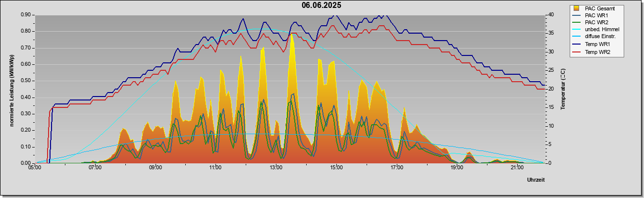Click the Temperatur axis label
The height and width of the screenshot is (198, 644).
(563, 89)
